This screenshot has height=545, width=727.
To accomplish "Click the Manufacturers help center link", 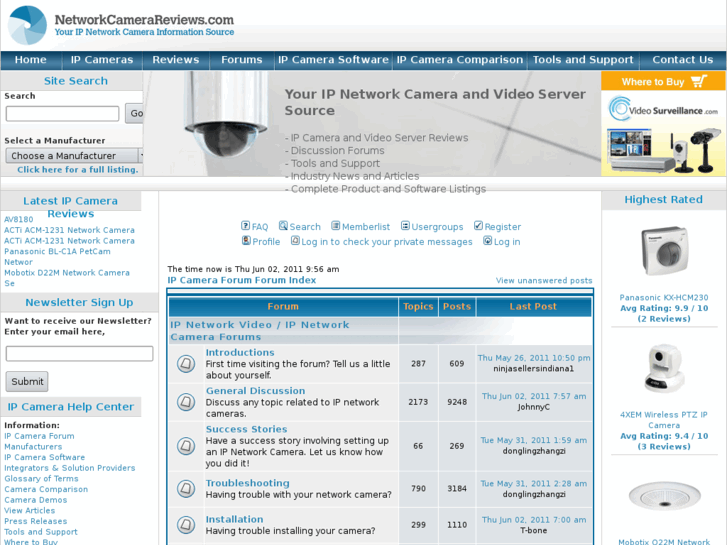I will (x=33, y=447).
